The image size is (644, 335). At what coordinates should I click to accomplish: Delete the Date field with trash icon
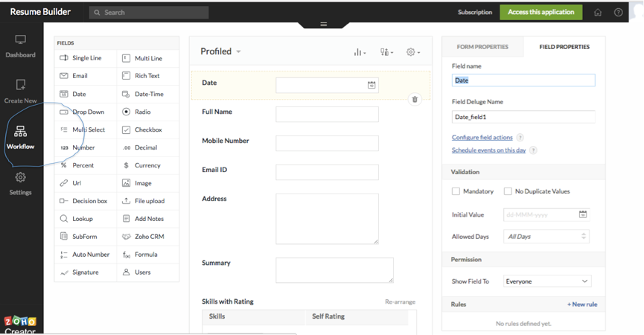(415, 99)
